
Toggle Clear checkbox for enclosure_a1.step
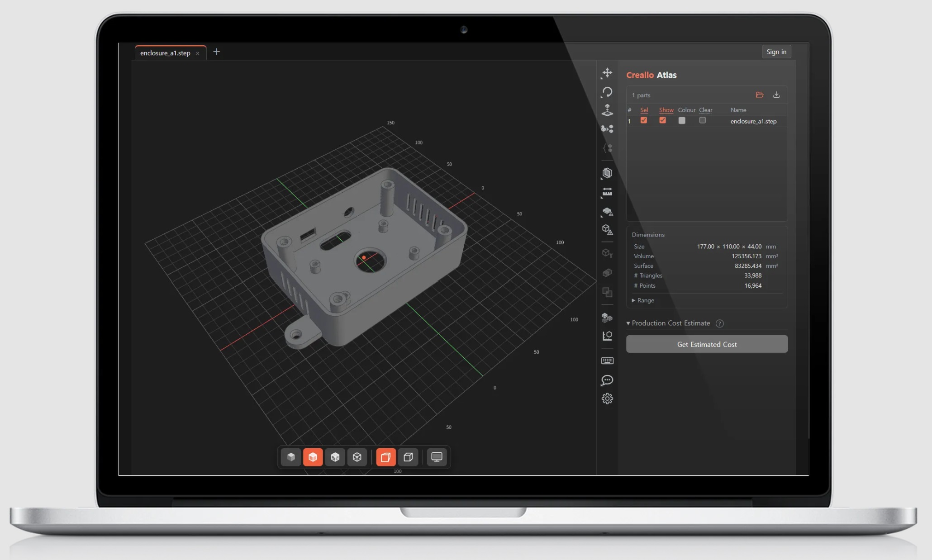(702, 120)
